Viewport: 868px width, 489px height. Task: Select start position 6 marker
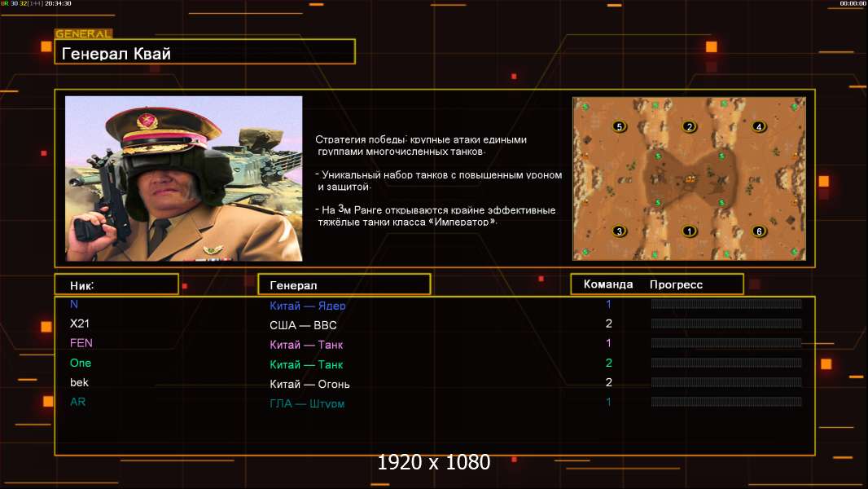tap(759, 231)
